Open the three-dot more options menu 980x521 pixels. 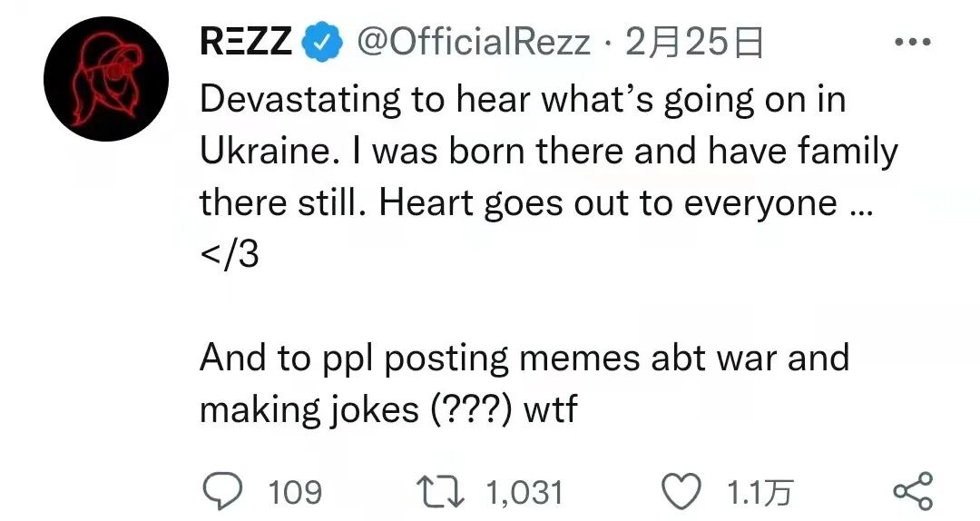click(x=911, y=43)
